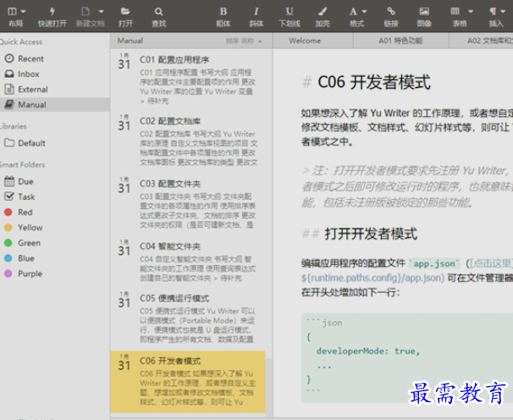Screen dimensions: 513x420
Task: Switch to the A01 特色功能 tab
Action: (x=400, y=41)
